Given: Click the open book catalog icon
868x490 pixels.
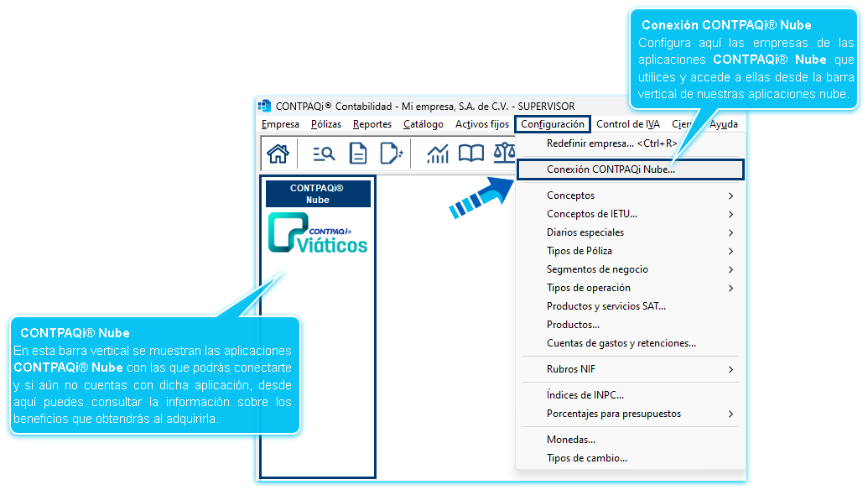Looking at the screenshot, I should pyautogui.click(x=471, y=154).
